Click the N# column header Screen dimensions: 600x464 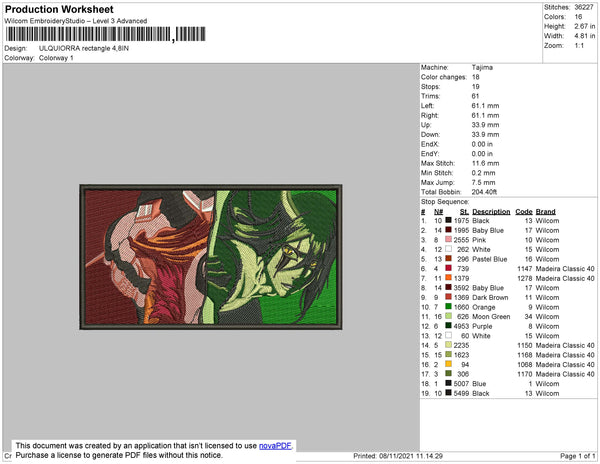[x=439, y=212]
